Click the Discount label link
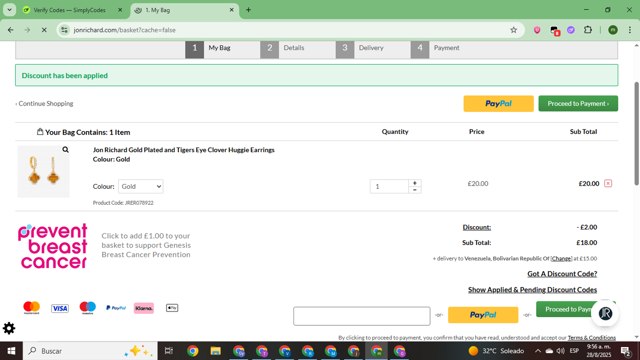Viewport: 640px width, 360px height. coord(476,227)
